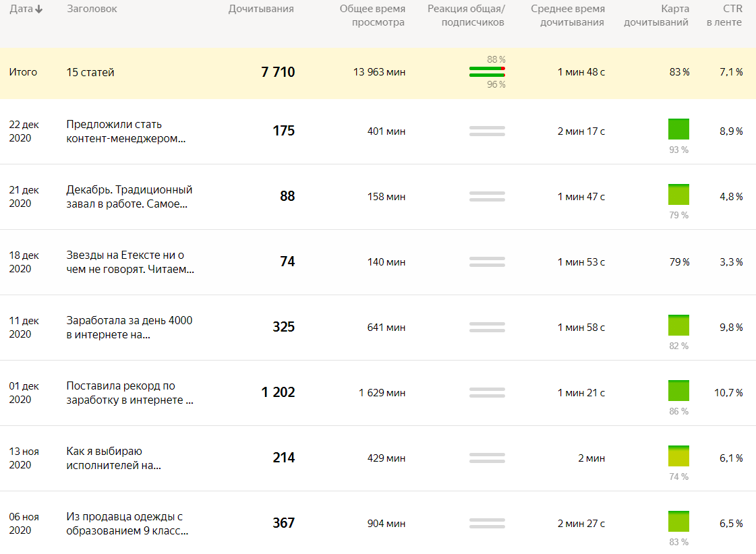
Task: Open the article "Как я выбираю исполнителей"
Action: click(x=113, y=458)
